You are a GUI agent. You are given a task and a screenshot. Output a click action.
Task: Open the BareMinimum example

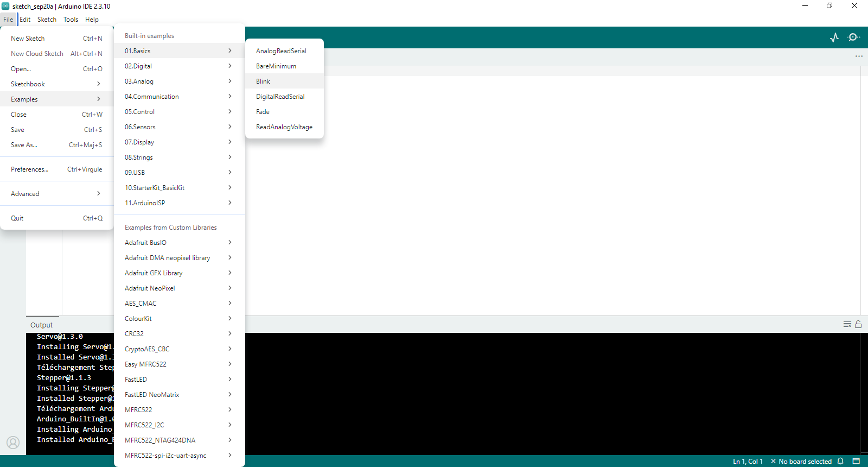tap(284, 66)
